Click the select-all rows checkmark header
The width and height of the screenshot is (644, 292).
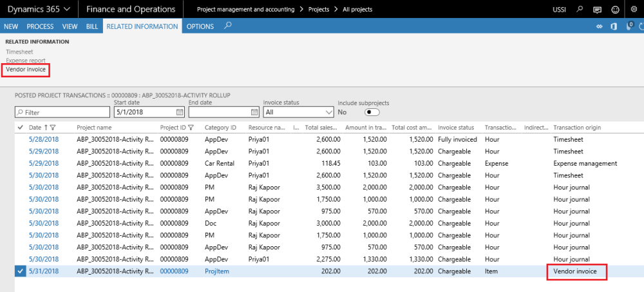coord(21,127)
